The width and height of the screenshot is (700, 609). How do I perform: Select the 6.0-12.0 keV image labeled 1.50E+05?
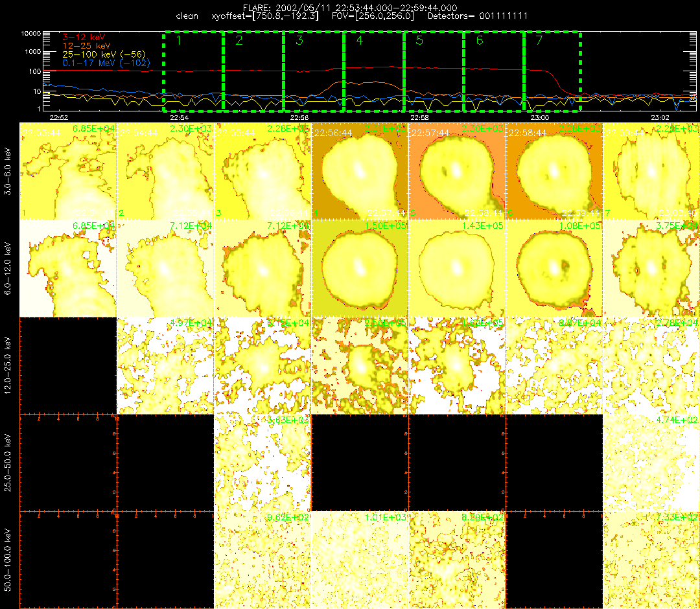360,268
